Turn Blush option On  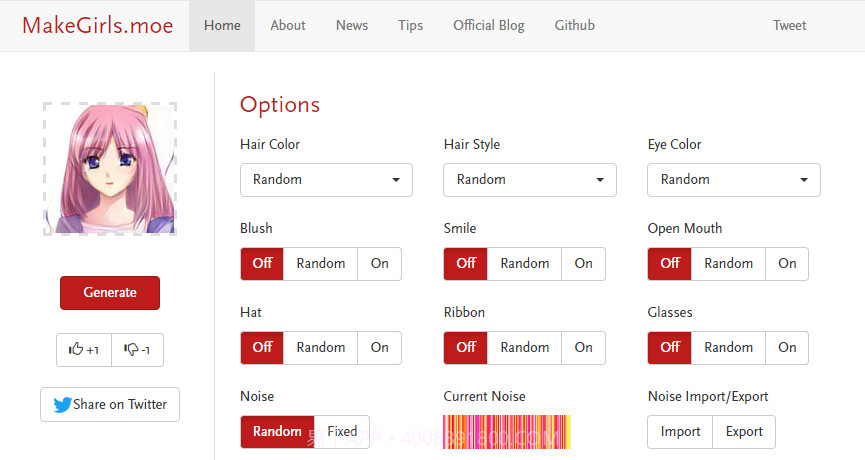(379, 264)
